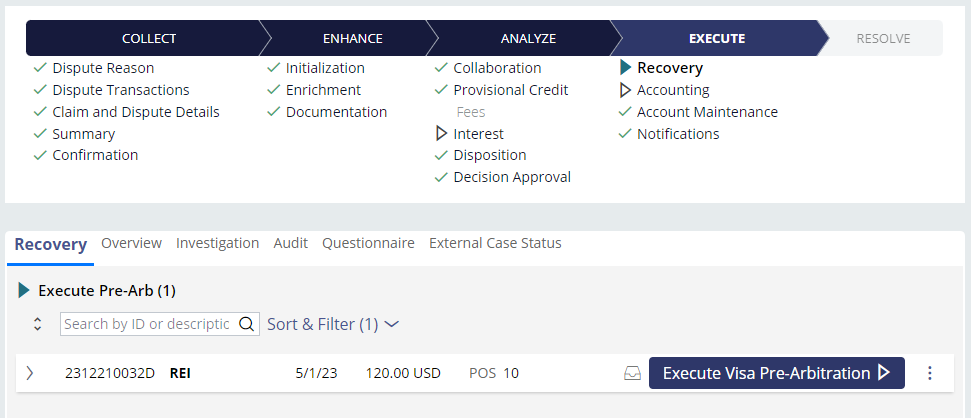
Task: Click the Interest step arrow icon
Action: point(441,134)
